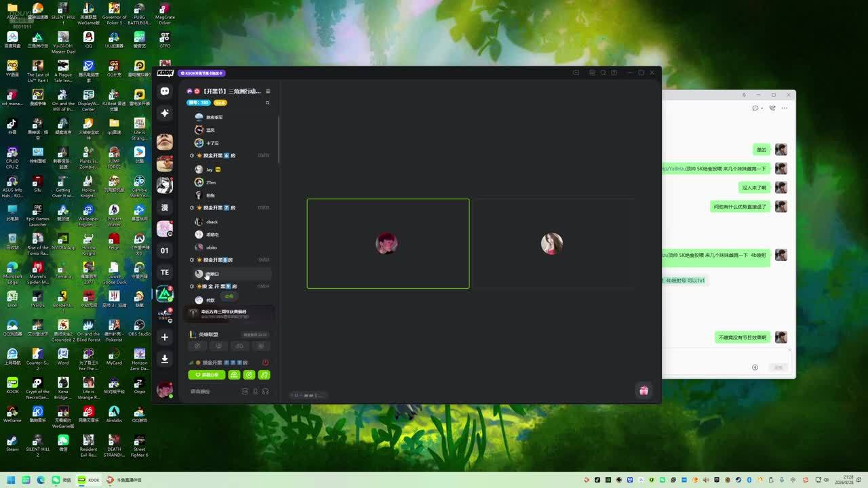Click the WeChat send button
This screenshot has width=868, height=488.
tap(778, 367)
